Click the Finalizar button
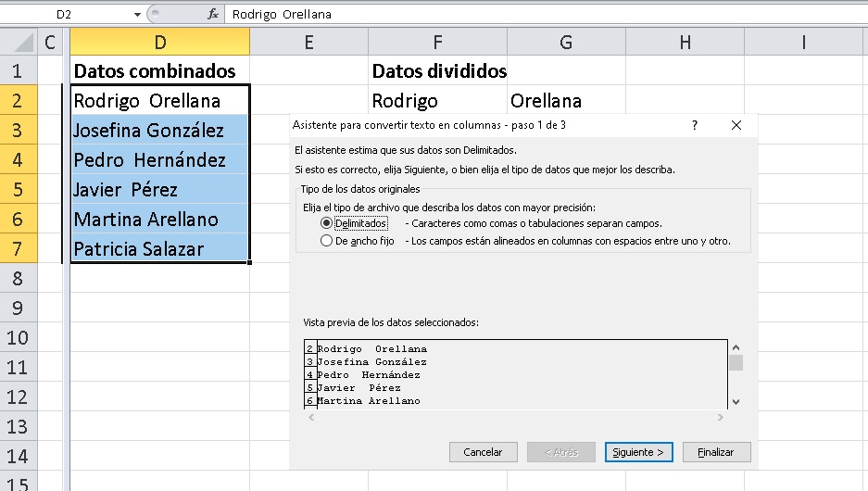Screen dimensions: 868x491 (x=716, y=452)
